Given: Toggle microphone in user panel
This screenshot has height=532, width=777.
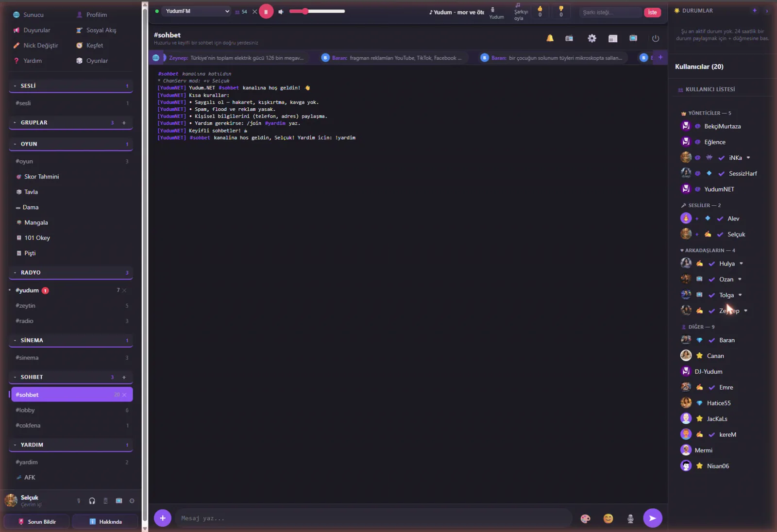Looking at the screenshot, I should tap(79, 501).
